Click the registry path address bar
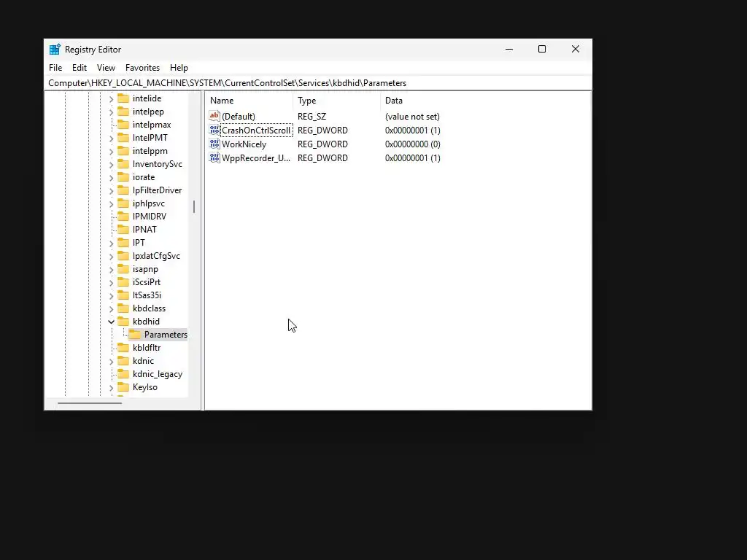Image resolution: width=747 pixels, height=560 pixels. pyautogui.click(x=318, y=83)
